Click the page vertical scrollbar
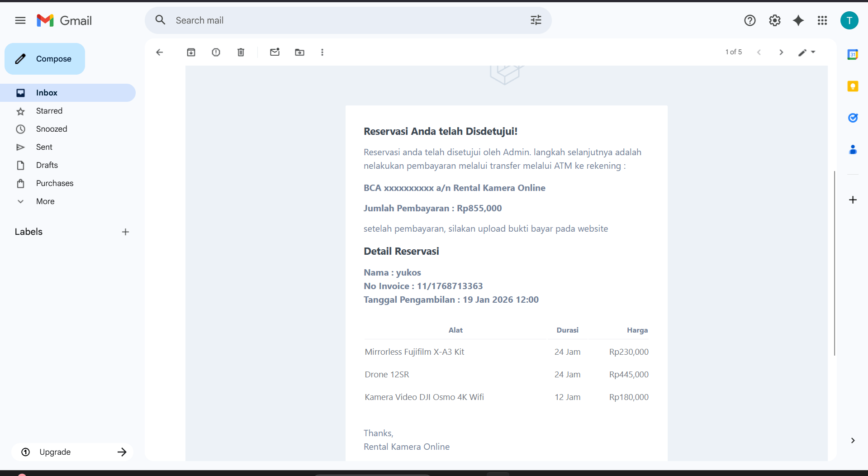 coord(834,263)
